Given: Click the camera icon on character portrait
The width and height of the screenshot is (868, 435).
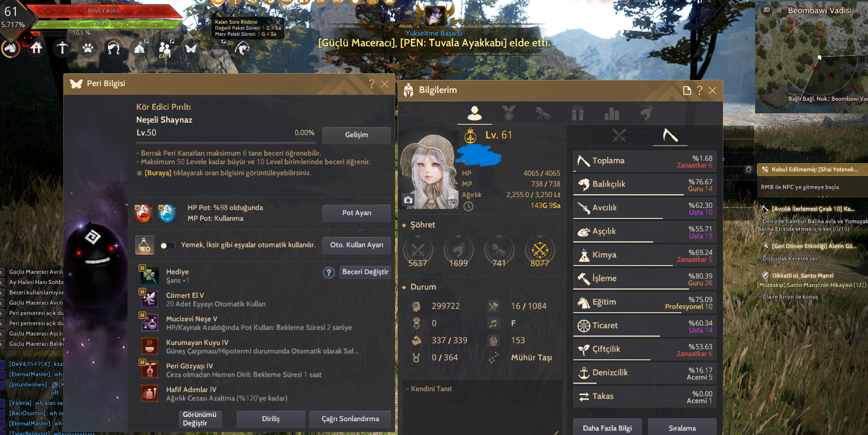Looking at the screenshot, I should (x=408, y=200).
